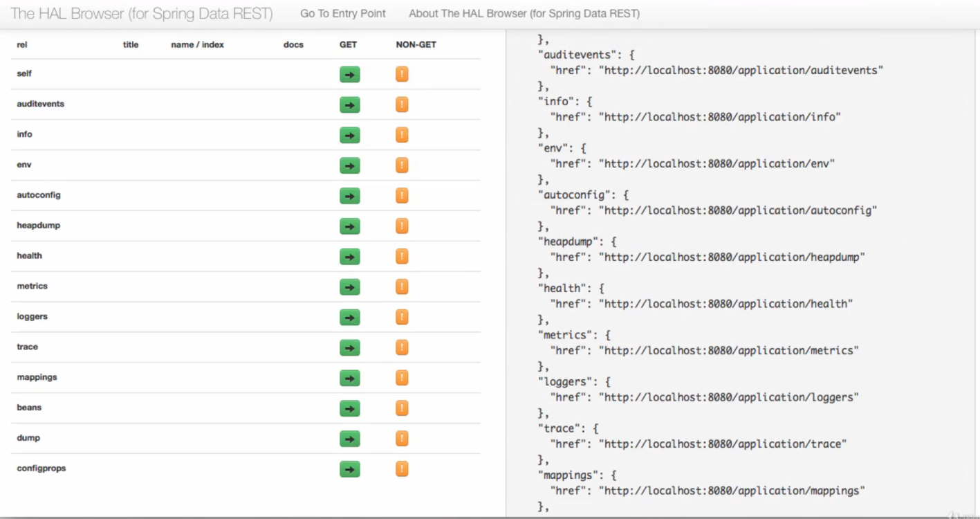980x519 pixels.
Task: Open NON-GET request for health
Action: pyautogui.click(x=402, y=256)
